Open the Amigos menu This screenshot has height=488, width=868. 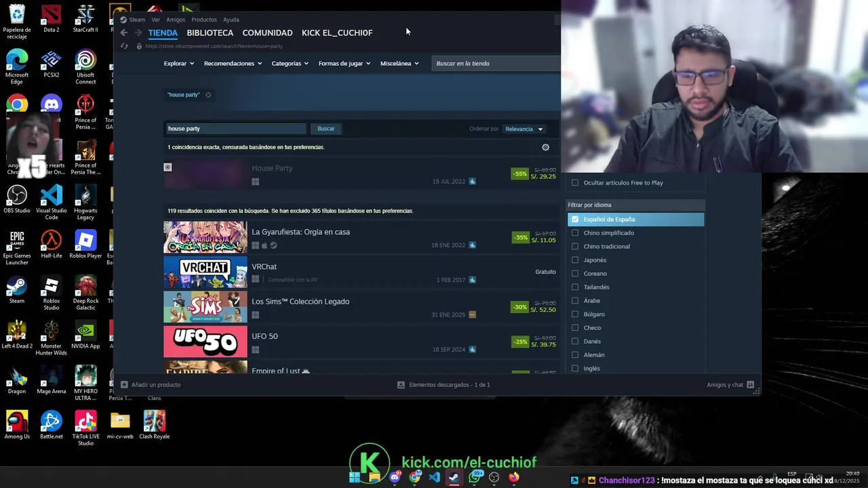coord(176,20)
